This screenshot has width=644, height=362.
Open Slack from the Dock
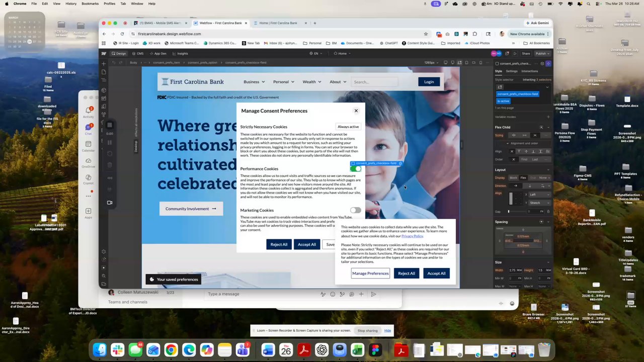118,349
